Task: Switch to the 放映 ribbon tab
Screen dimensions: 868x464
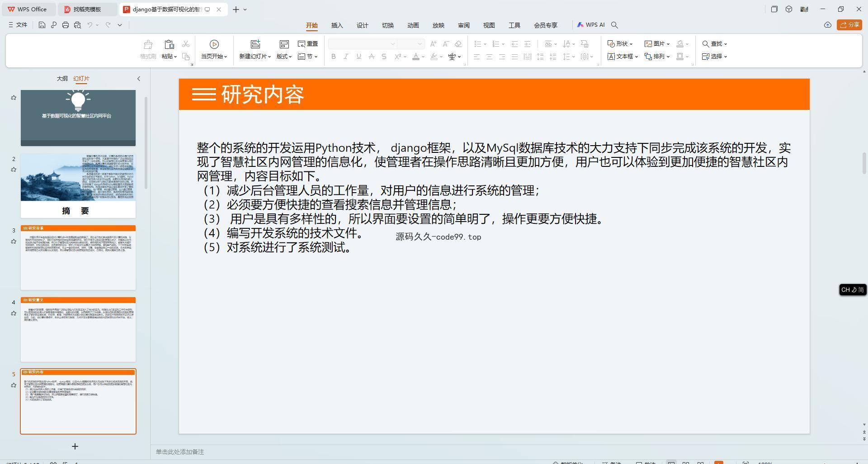Action: tap(438, 25)
